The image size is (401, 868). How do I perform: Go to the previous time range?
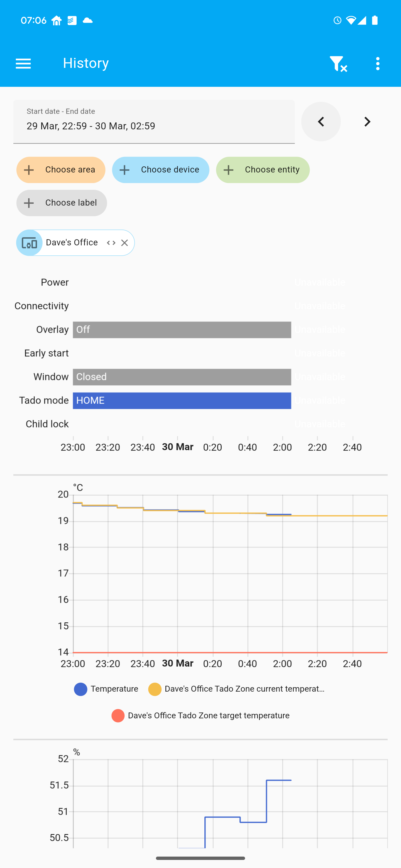coord(321,122)
